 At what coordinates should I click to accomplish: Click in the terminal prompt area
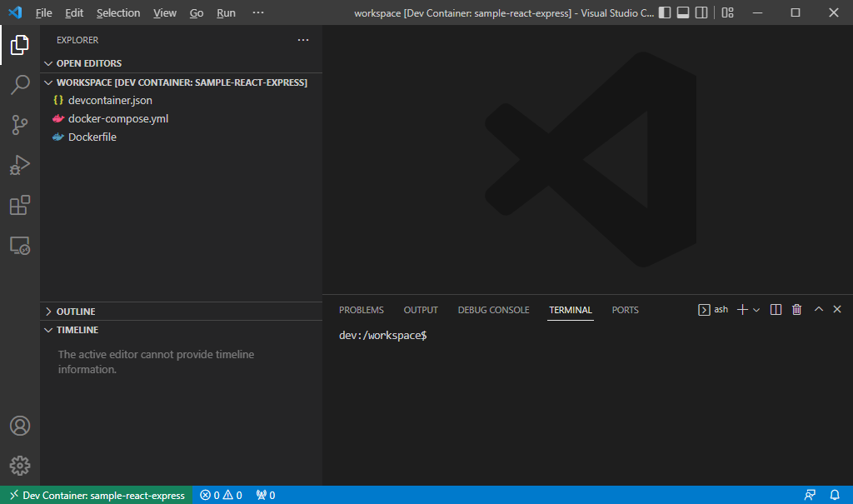[x=587, y=406]
